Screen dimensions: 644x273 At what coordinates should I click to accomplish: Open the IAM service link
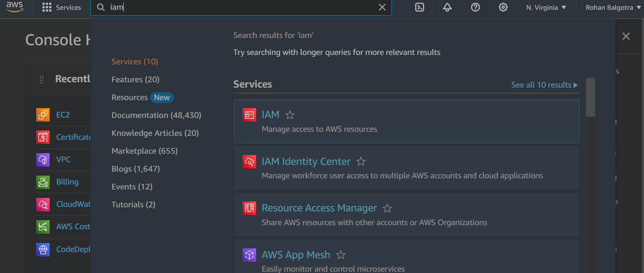tap(270, 115)
